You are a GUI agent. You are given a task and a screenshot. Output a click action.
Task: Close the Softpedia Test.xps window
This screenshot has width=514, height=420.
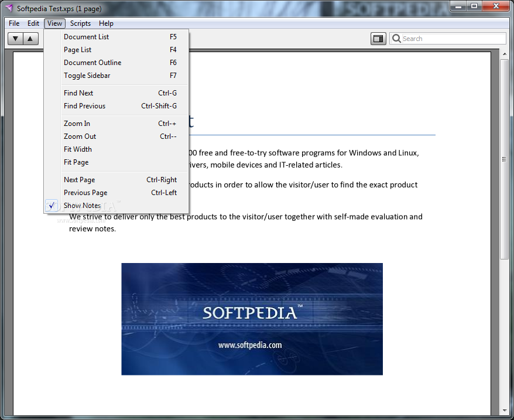[x=496, y=6]
